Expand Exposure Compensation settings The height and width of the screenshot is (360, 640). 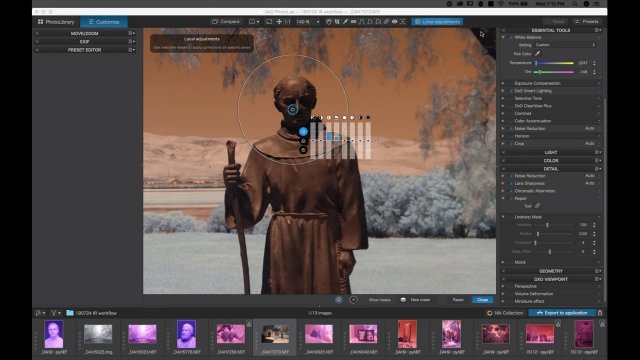(x=503, y=83)
